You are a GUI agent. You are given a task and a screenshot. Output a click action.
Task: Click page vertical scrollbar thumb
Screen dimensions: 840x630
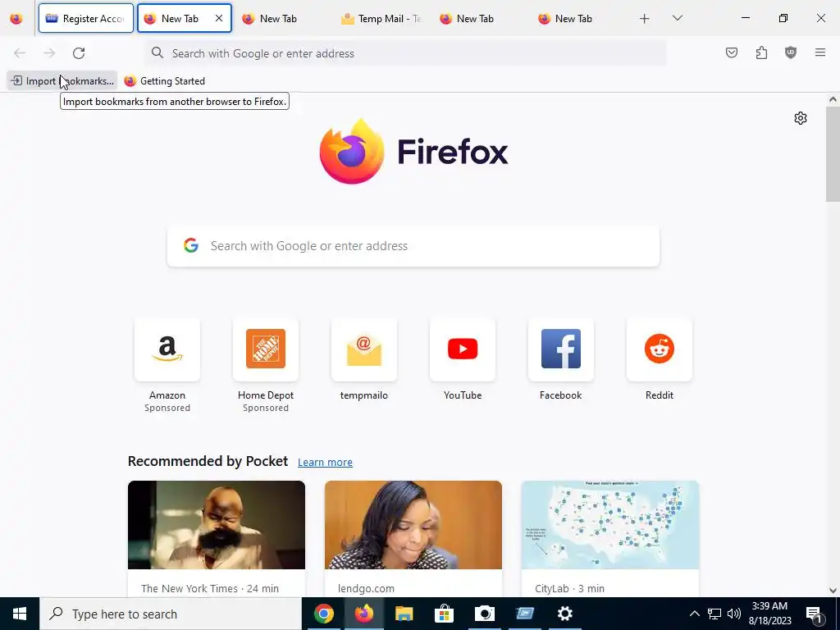click(x=833, y=153)
